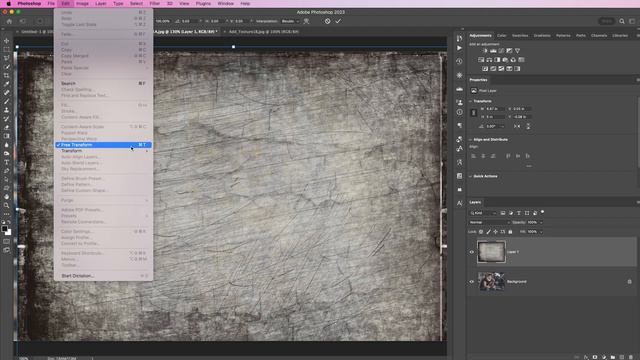Click the Flip Vertical icon in Transform
Image resolution: width=640 pixels, height=360 pixels.
[x=528, y=127]
